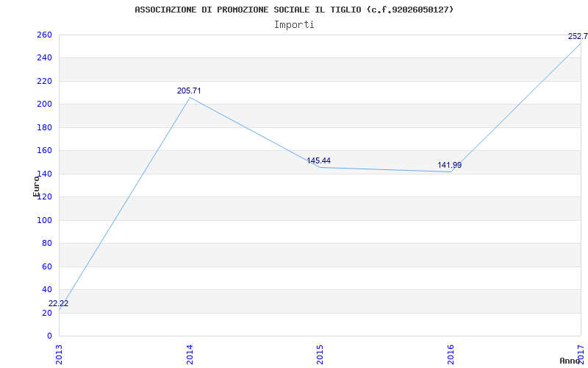Click the 60 y-axis tick label
Image resolution: width=588 pixels, height=368 pixels.
pos(47,266)
